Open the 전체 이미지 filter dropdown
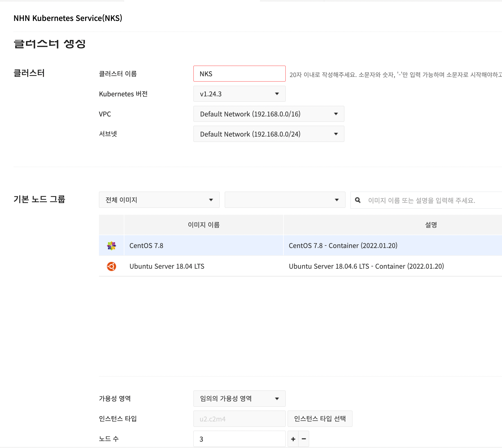This screenshot has width=502, height=448. (159, 200)
